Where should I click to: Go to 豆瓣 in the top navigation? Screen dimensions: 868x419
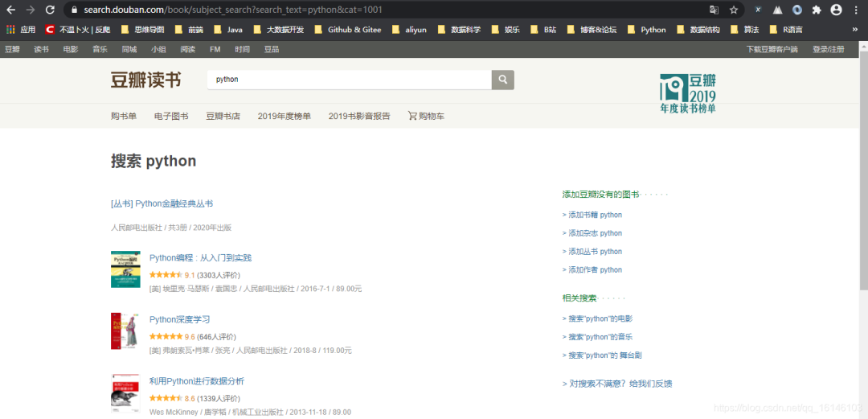(12, 49)
